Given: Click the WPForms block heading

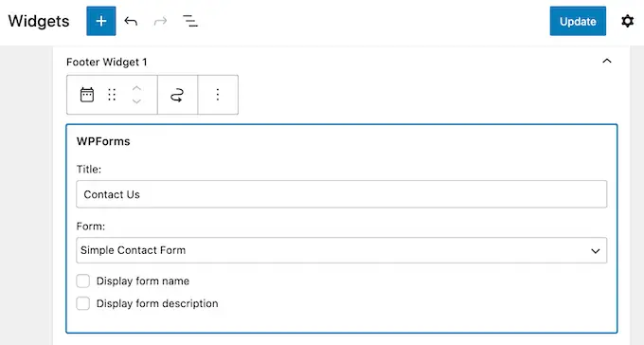Looking at the screenshot, I should coord(103,141).
